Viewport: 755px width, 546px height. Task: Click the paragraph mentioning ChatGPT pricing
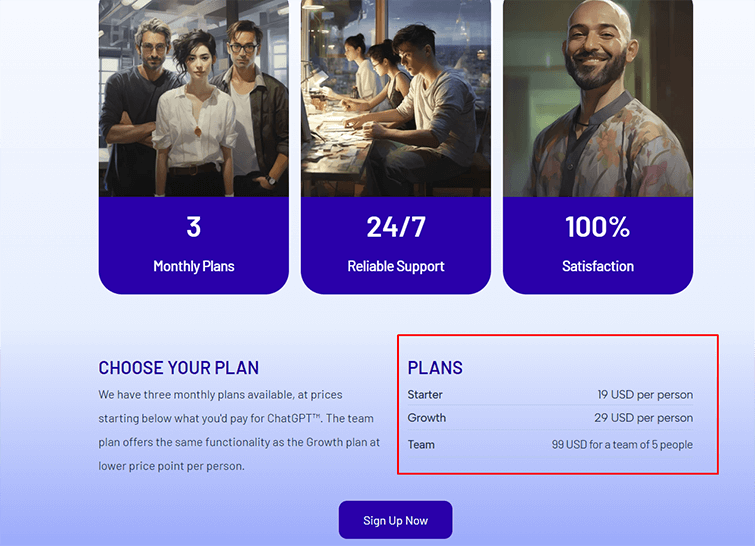coord(239,430)
